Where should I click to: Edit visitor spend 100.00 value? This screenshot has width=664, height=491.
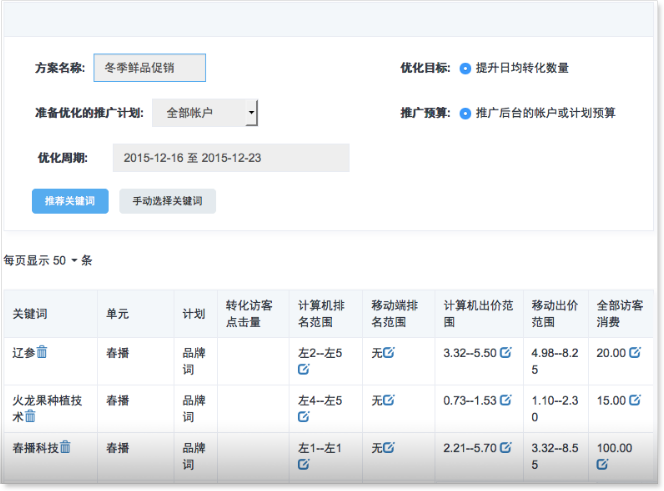(x=603, y=464)
